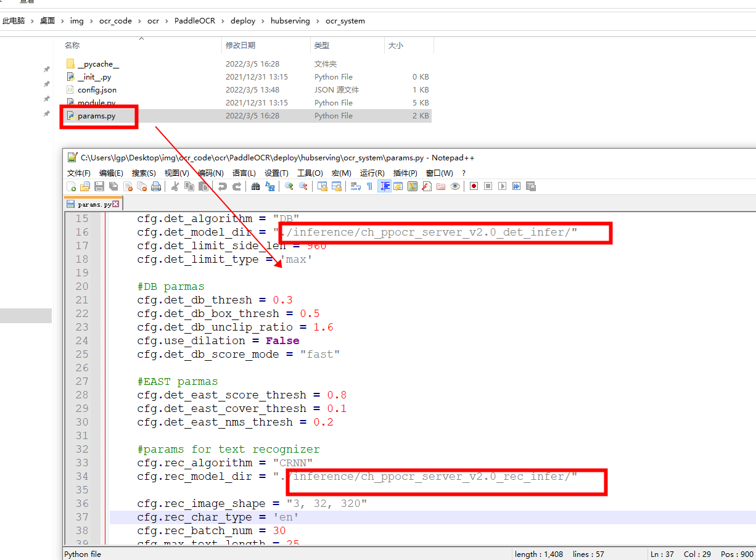
Task: Zoom in on the text
Action: 288,186
